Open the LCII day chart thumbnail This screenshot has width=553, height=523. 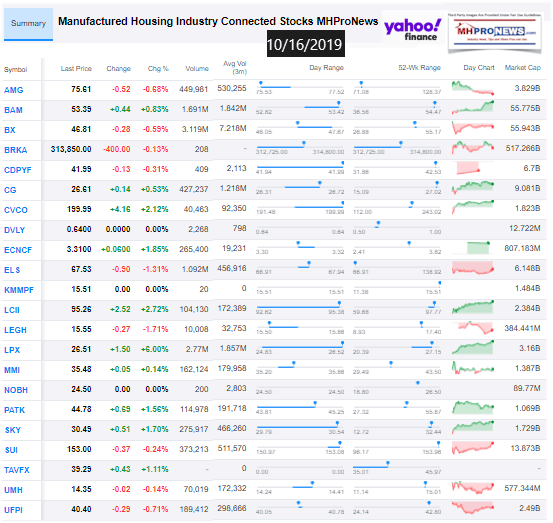473,307
